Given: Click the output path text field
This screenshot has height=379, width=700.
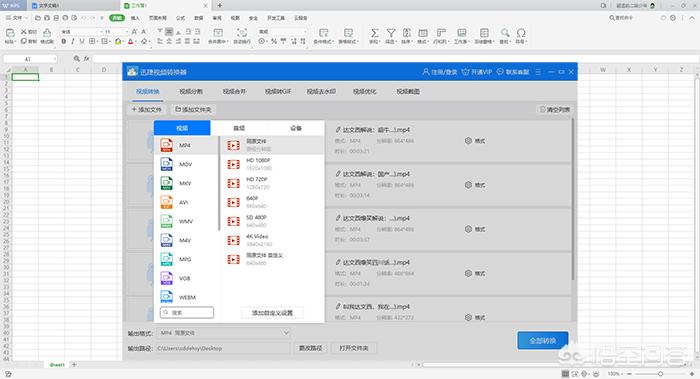Looking at the screenshot, I should 223,348.
